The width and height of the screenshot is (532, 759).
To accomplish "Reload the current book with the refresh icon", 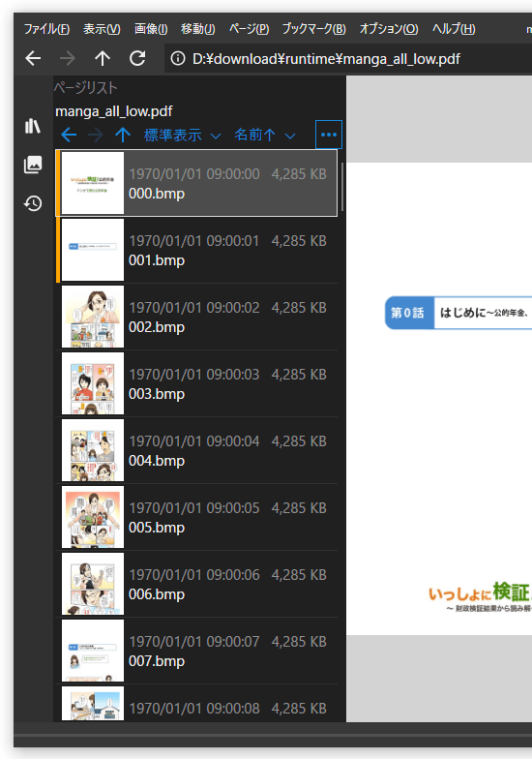I will point(137,58).
